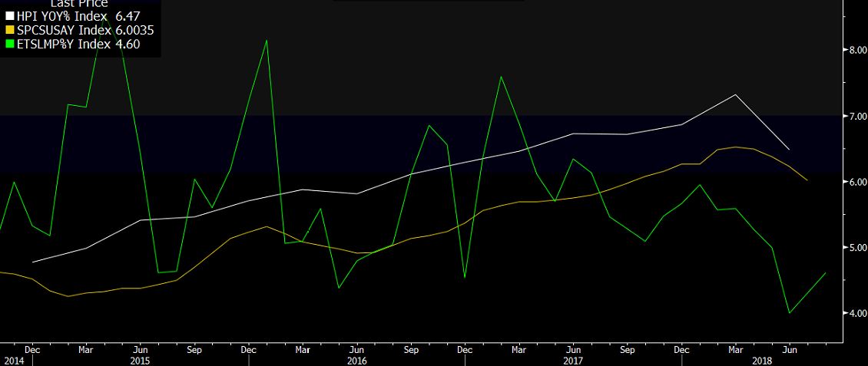Screen dimensions: 868x366
Task: Click the Jun label above 2016
Action: (x=357, y=350)
